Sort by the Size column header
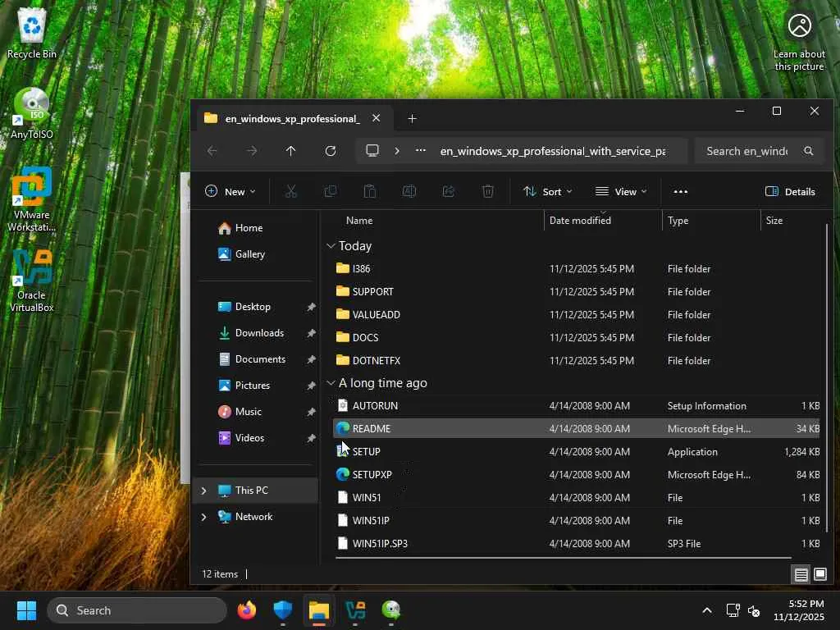 pos(774,220)
